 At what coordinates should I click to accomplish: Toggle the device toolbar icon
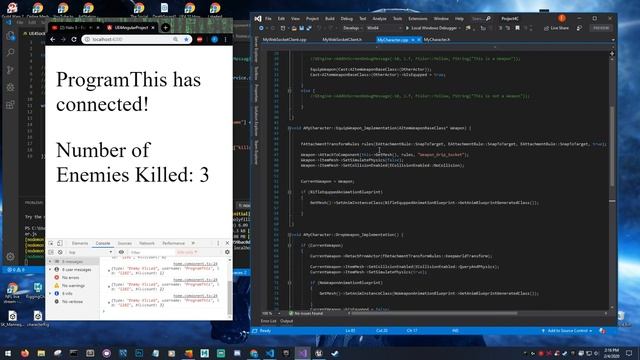60,243
